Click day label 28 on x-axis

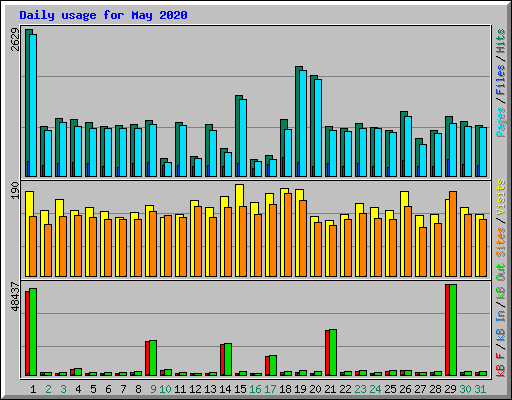pos(435,389)
